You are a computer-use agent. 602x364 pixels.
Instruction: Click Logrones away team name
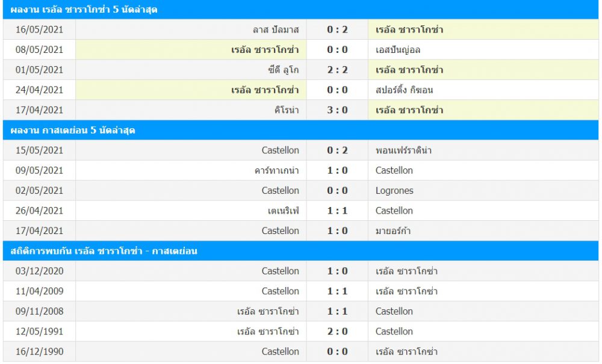point(394,191)
